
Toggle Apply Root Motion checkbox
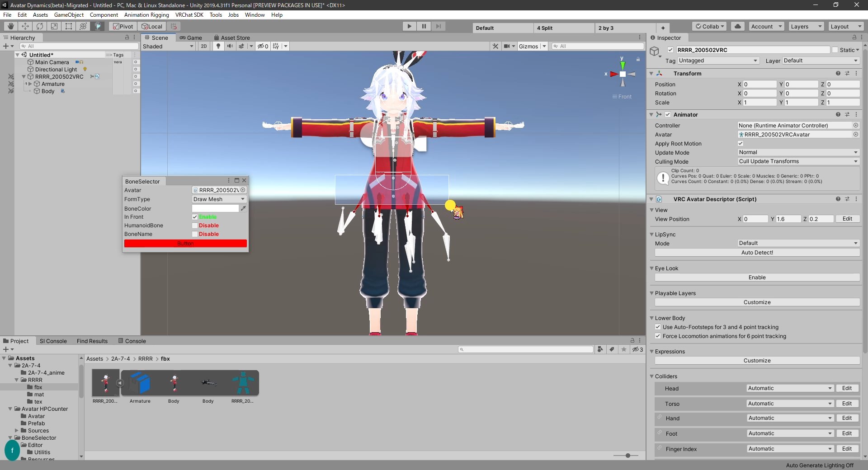coord(741,143)
